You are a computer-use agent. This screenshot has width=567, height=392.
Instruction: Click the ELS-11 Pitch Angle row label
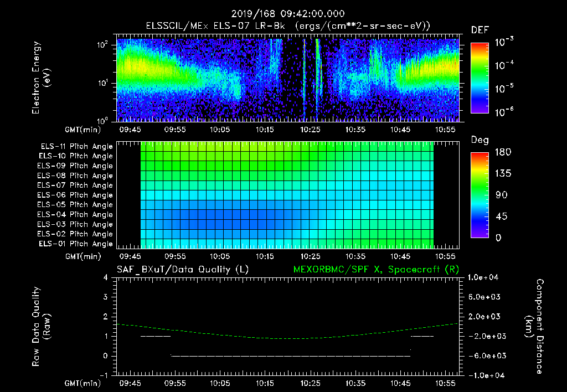click(x=76, y=147)
